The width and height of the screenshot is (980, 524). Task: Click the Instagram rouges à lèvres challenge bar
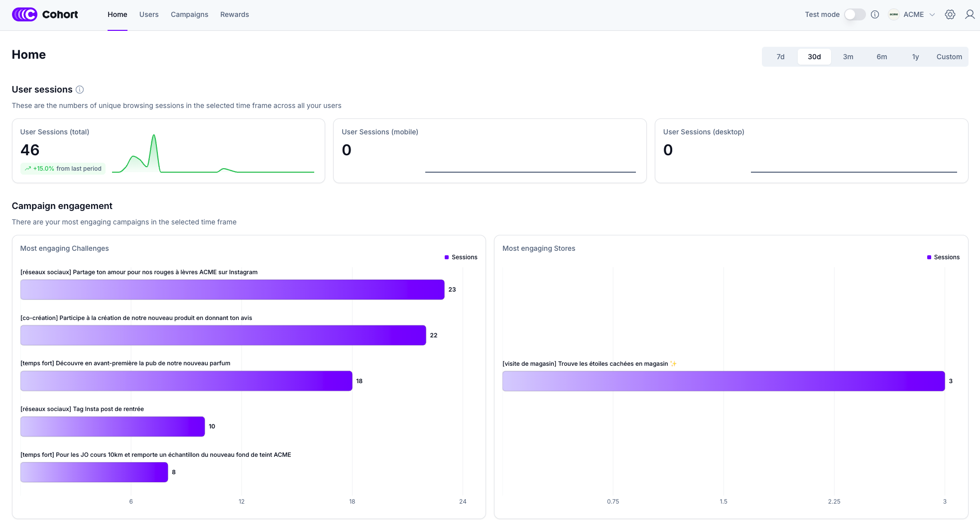click(x=232, y=290)
